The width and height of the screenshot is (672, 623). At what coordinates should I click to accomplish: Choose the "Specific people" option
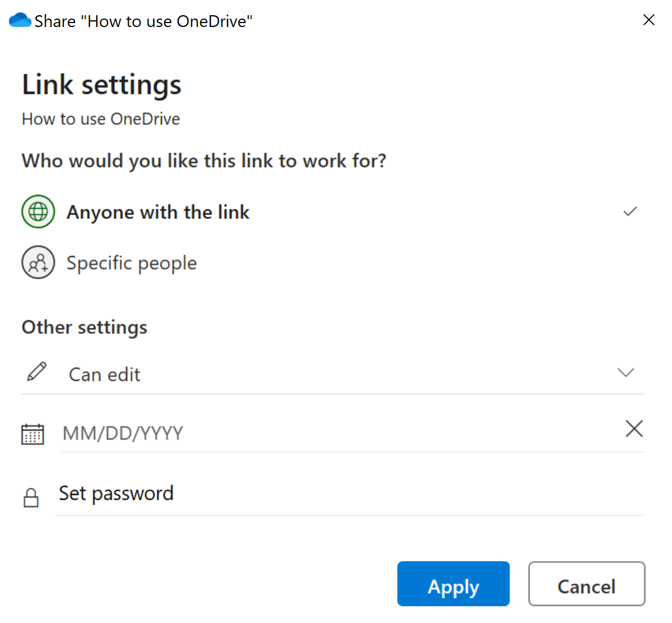point(132,263)
